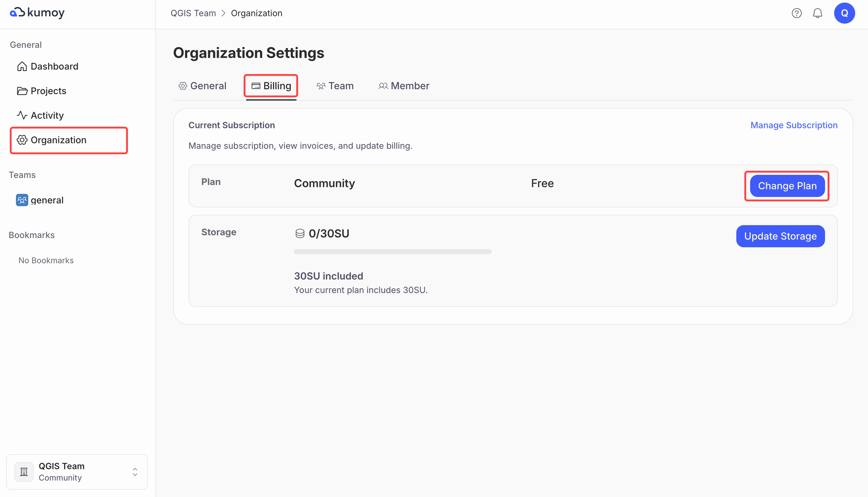
Task: Select Organization in the sidebar
Action: click(58, 140)
